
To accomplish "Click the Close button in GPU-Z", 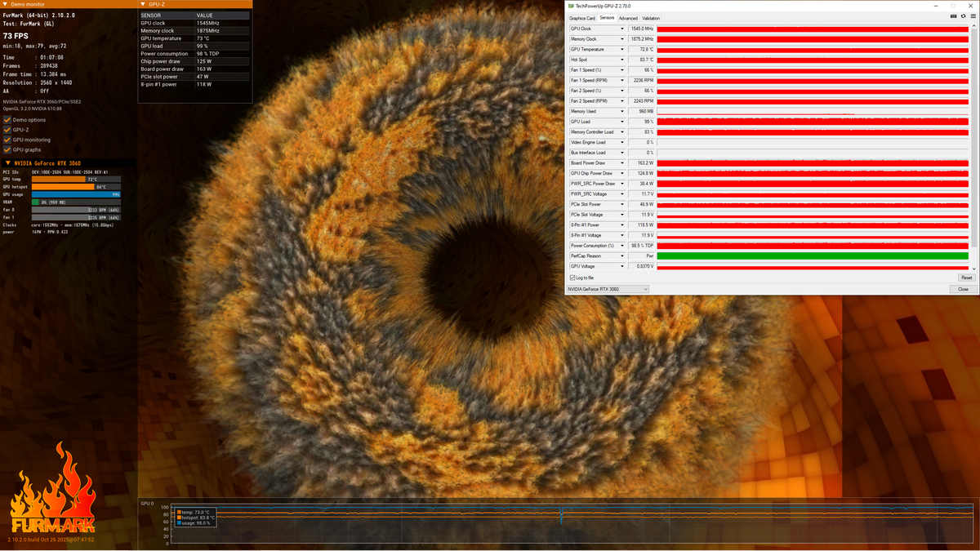I will [x=964, y=289].
